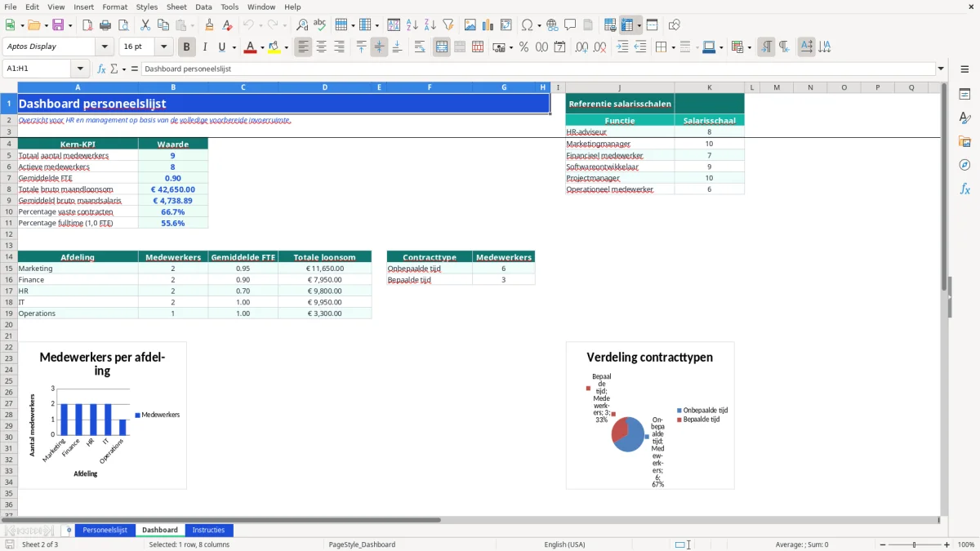The image size is (980, 551).
Task: Click the formula input field
Action: pos(538,69)
